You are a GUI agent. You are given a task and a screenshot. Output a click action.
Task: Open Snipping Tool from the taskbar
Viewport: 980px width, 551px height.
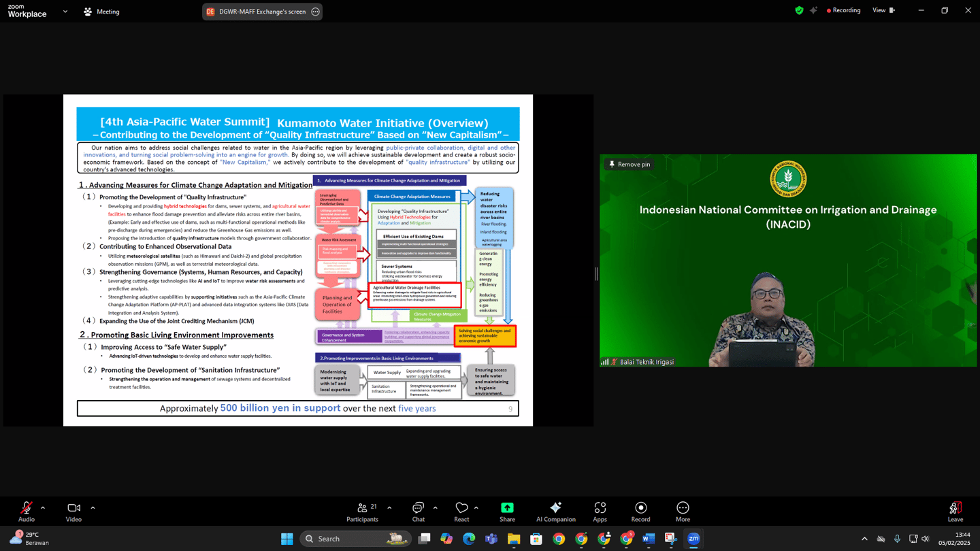(x=671, y=539)
